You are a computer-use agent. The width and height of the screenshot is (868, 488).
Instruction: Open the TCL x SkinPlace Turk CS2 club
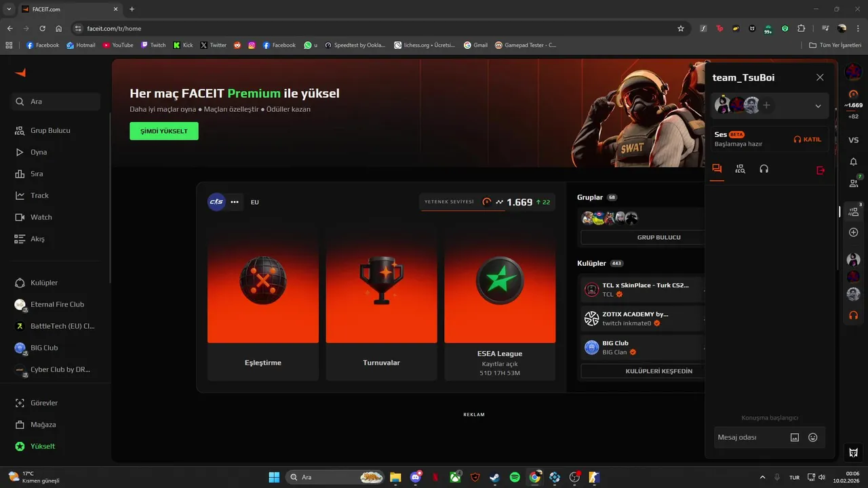(643, 289)
